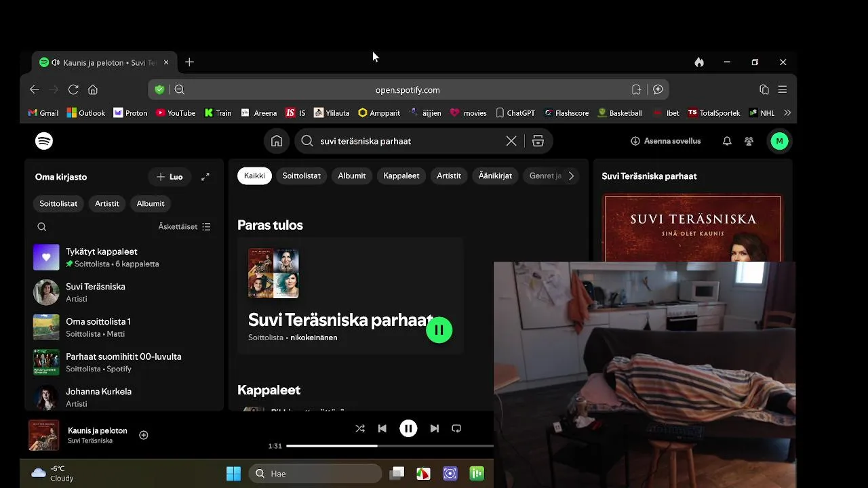This screenshot has width=868, height=488.
Task: Click the playback progress bar
Action: click(x=389, y=446)
